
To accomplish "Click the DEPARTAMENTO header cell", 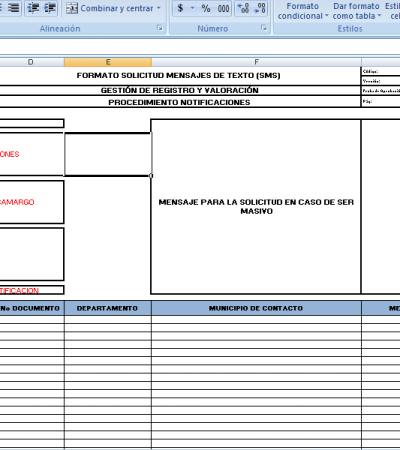I will point(107,308).
